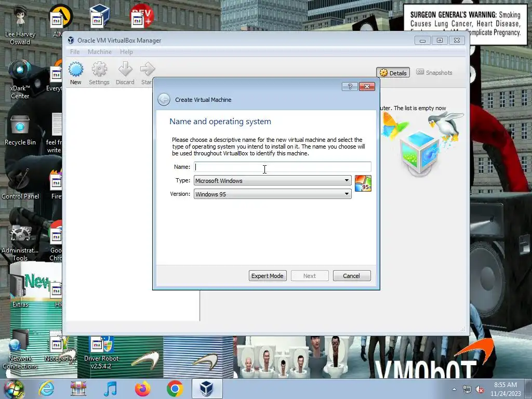Open Firefox from the taskbar

pyautogui.click(x=143, y=389)
